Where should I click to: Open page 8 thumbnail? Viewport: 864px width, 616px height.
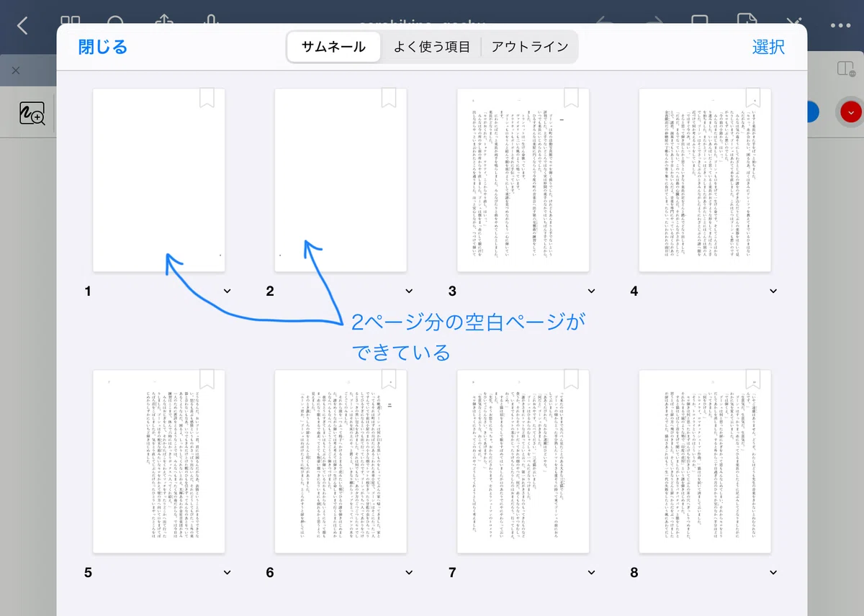coord(706,461)
